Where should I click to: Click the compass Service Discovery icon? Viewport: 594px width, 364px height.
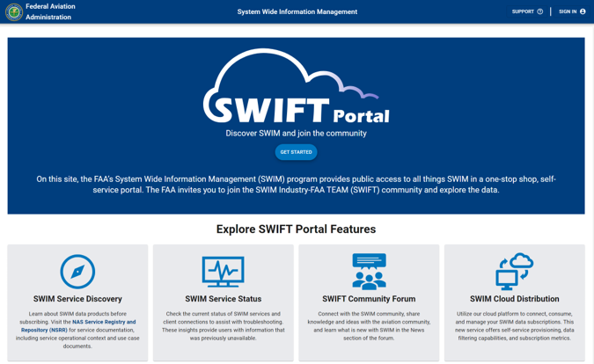coord(77,272)
